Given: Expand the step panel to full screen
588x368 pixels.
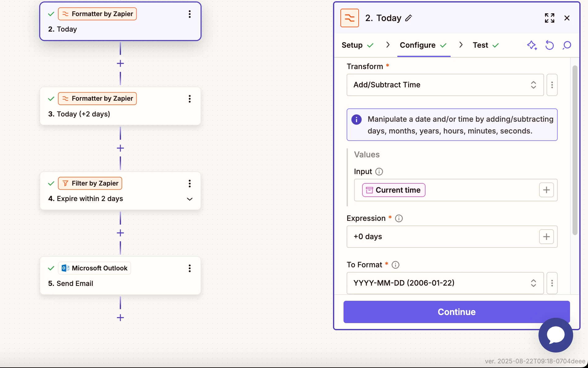Looking at the screenshot, I should coord(550,18).
